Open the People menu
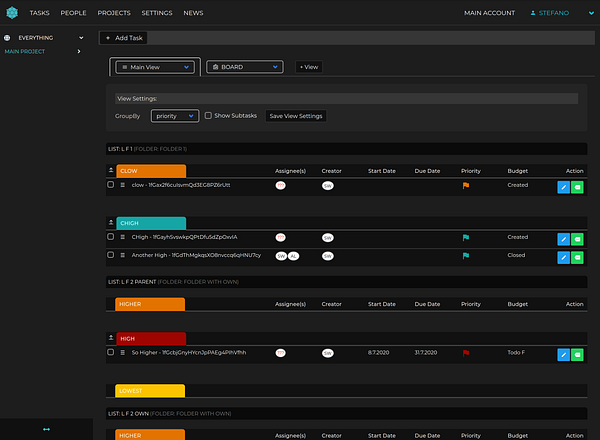The image size is (600, 440). [73, 13]
